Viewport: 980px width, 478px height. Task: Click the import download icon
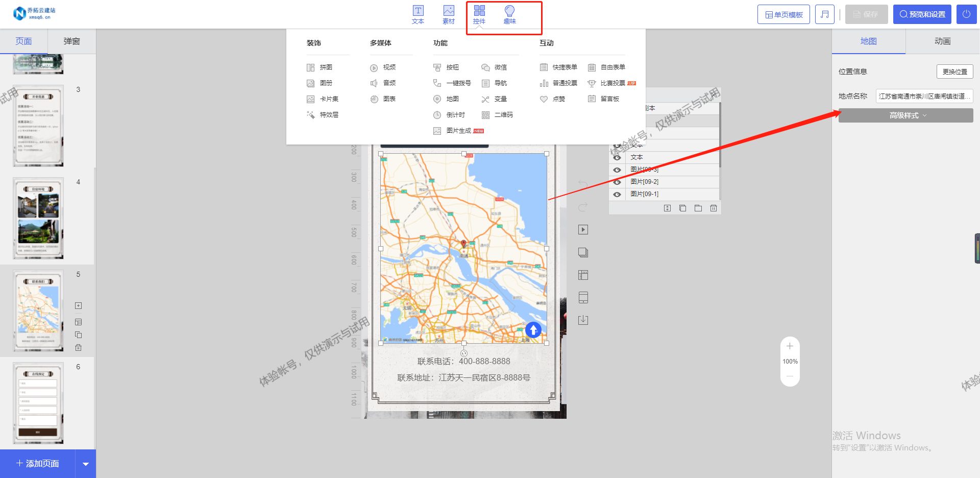point(583,320)
